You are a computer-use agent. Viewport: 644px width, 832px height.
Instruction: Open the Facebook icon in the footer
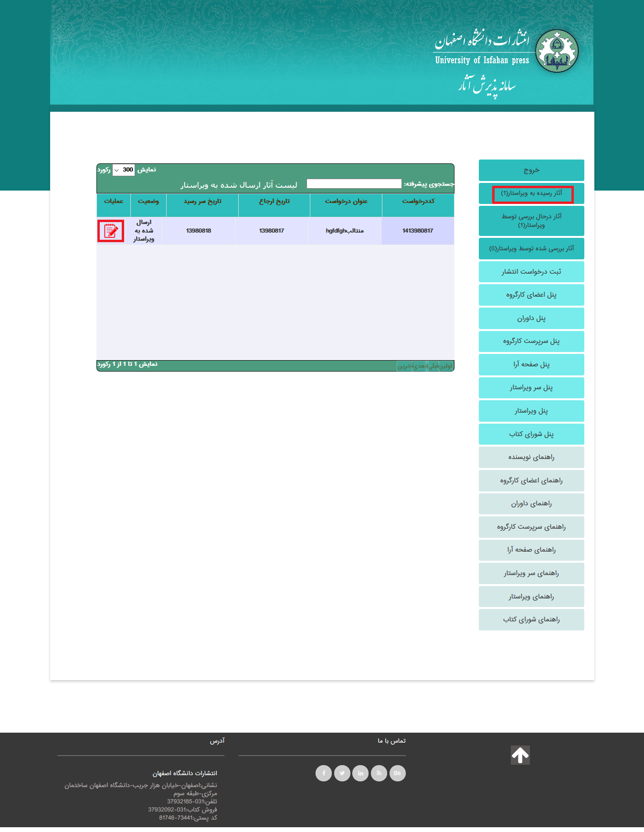click(x=324, y=773)
